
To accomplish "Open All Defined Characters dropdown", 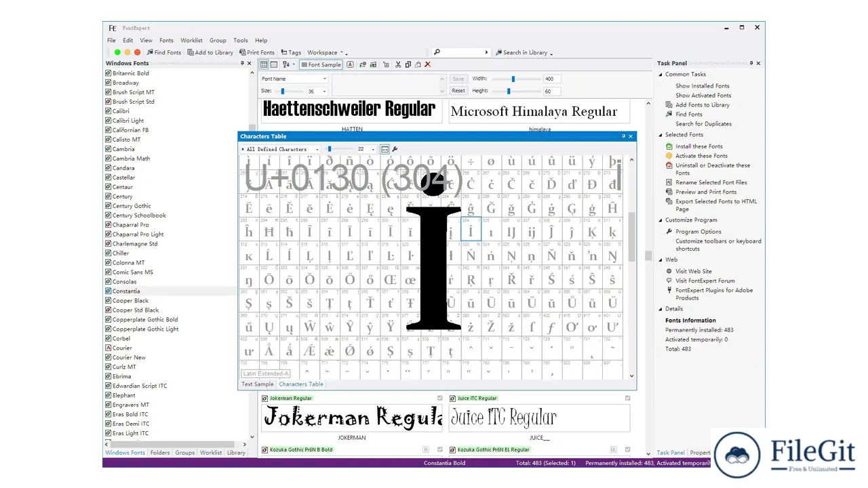I will point(280,149).
